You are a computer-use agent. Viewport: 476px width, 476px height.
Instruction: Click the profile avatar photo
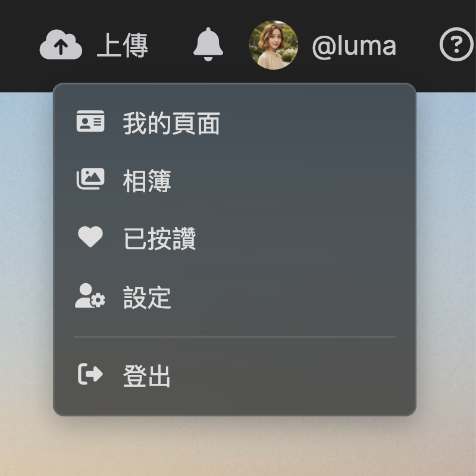274,45
